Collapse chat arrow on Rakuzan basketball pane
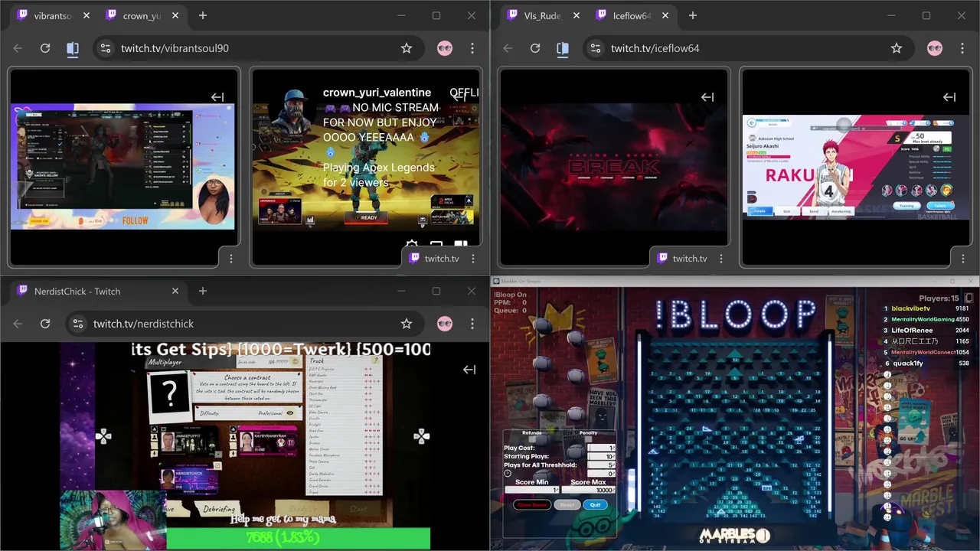Viewport: 980px width, 551px height. pos(949,97)
